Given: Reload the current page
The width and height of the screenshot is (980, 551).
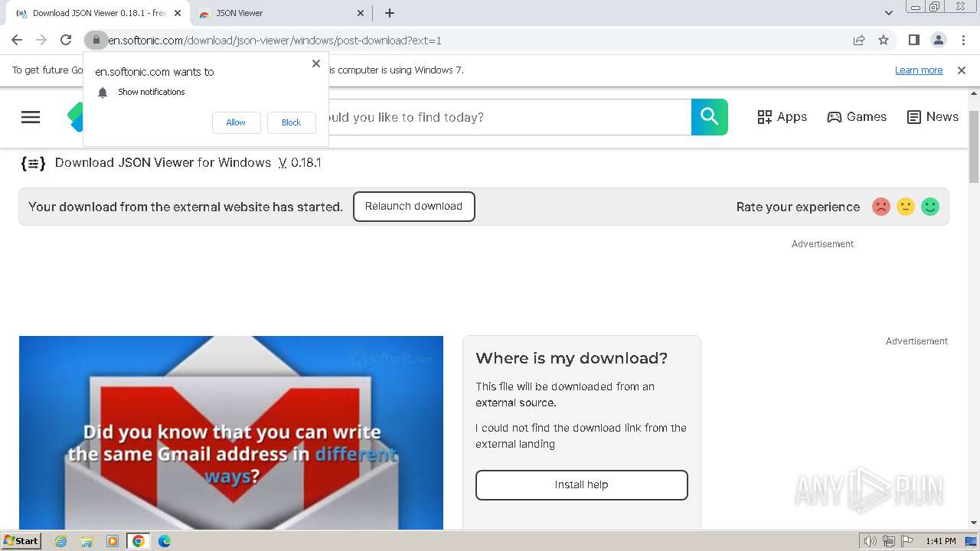Looking at the screenshot, I should tap(66, 40).
